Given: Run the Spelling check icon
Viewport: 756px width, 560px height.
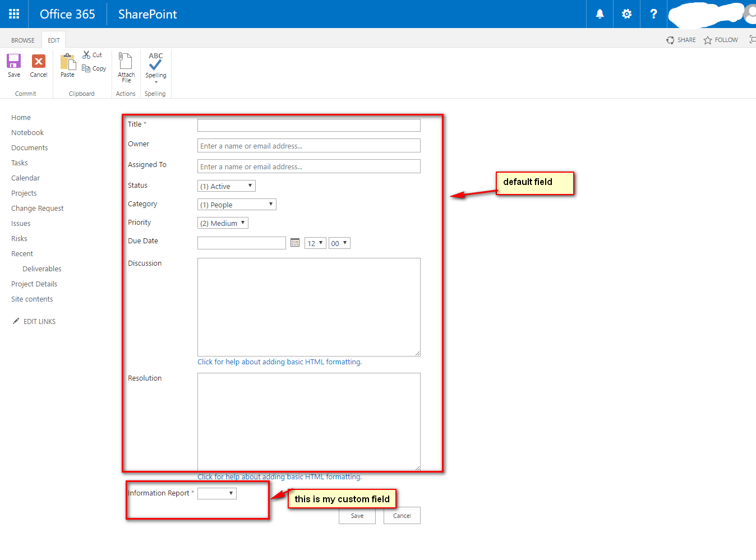Looking at the screenshot, I should pyautogui.click(x=155, y=62).
